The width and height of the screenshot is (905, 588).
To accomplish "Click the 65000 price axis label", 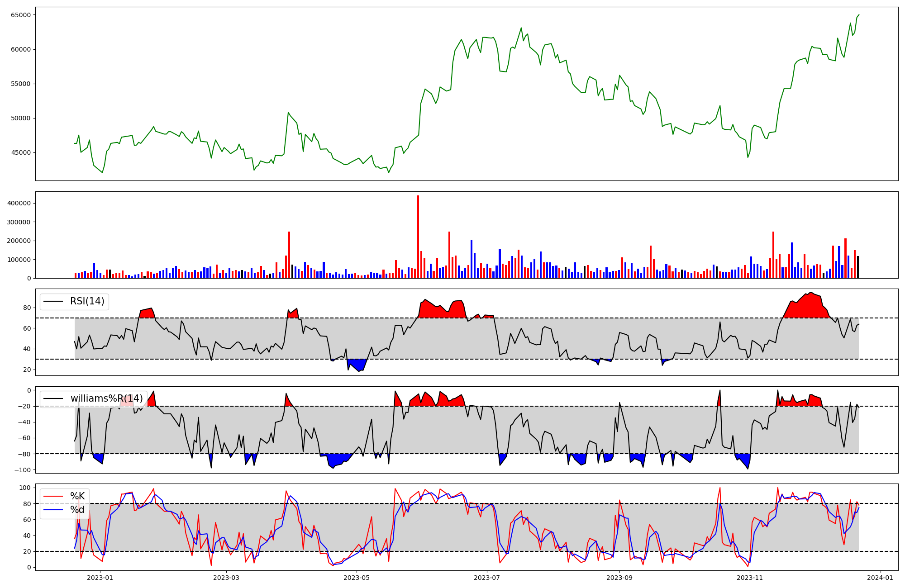I will click(x=21, y=15).
